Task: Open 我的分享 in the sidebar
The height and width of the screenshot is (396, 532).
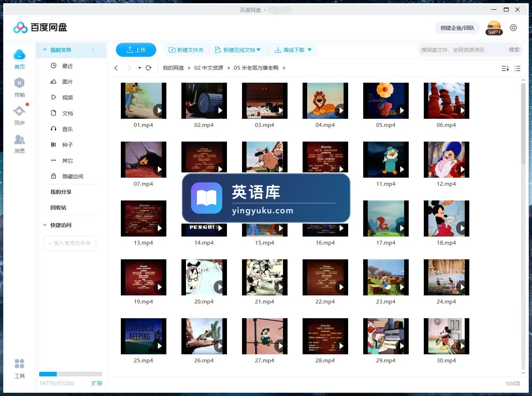Action: [61, 192]
